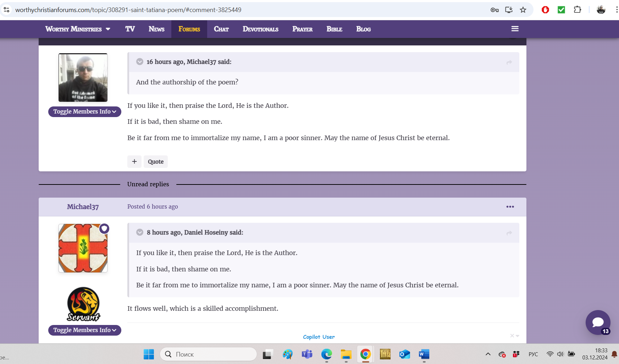619x364 pixels.
Task: Click the Quote button under Daniel's post
Action: coord(156,161)
